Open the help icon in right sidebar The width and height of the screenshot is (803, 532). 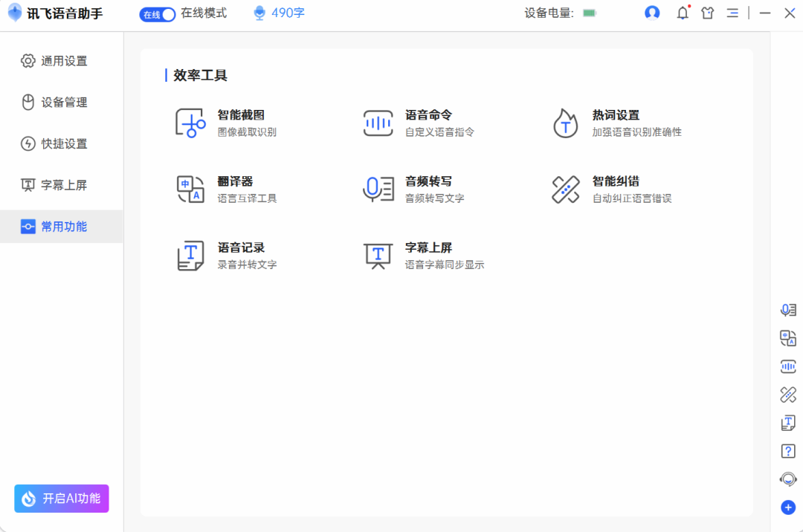pos(788,451)
